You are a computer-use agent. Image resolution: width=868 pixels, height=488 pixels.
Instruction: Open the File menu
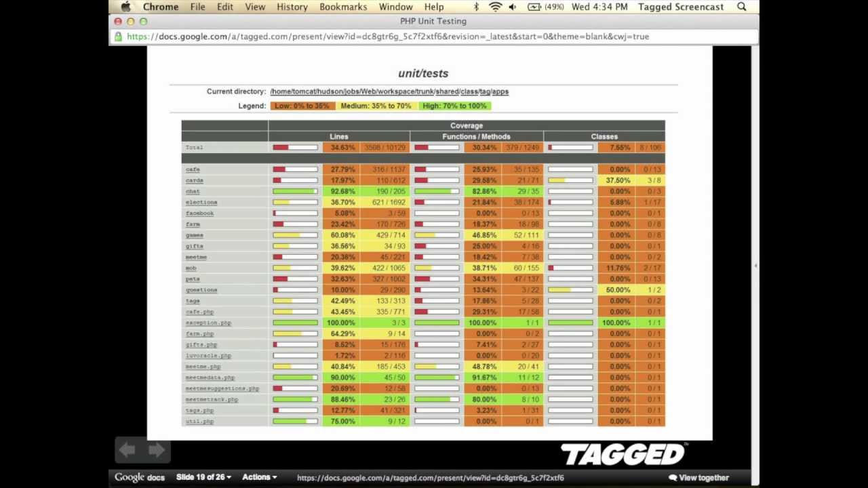click(x=197, y=7)
